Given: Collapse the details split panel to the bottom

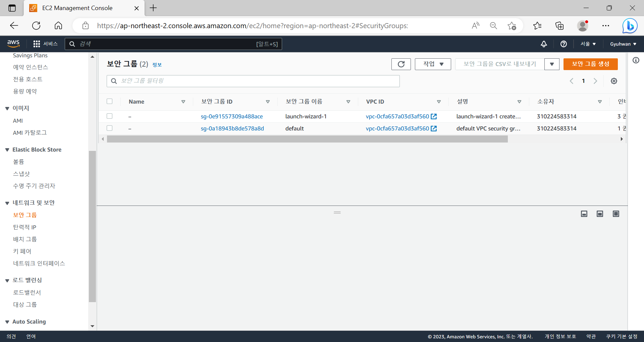Looking at the screenshot, I should coord(584,214).
